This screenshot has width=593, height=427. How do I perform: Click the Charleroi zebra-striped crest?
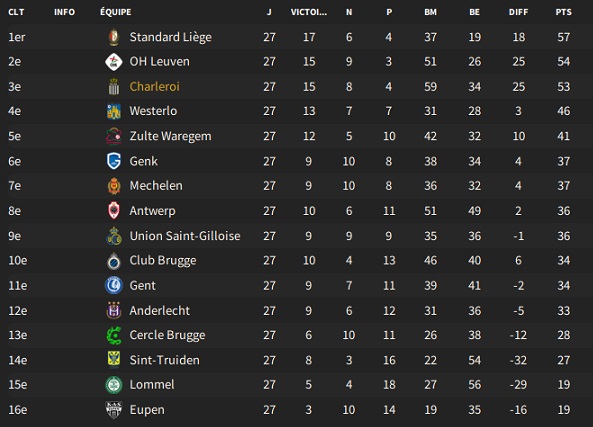(114, 87)
